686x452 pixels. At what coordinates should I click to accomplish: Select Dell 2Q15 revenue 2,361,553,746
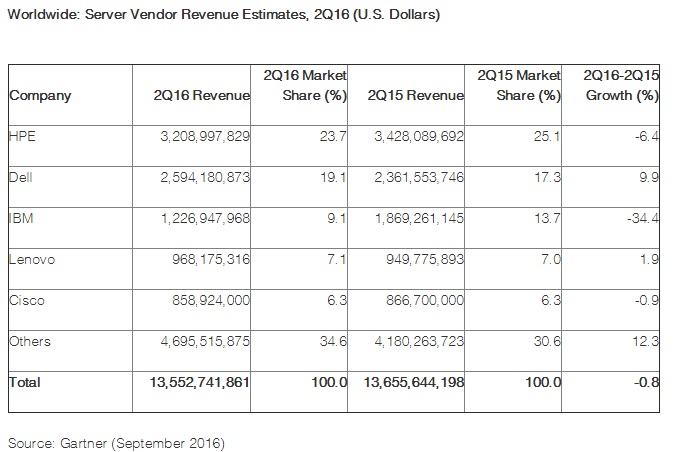(419, 178)
